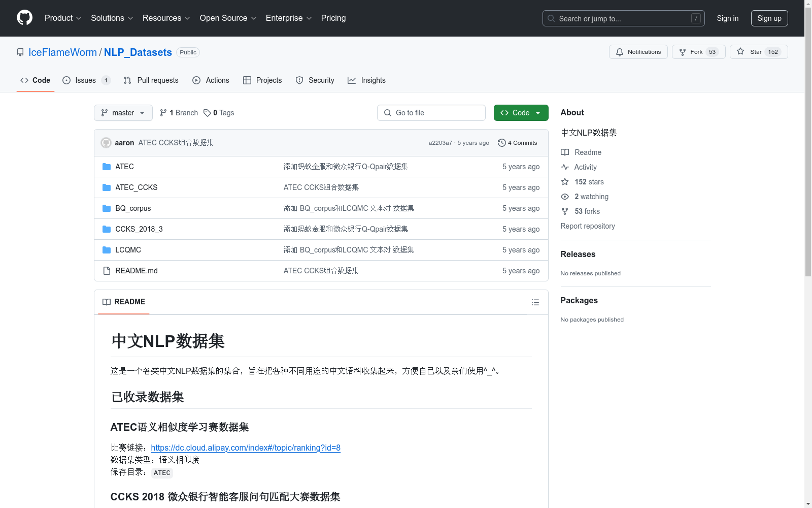Viewport: 812px width, 508px height.
Task: Click the 'No releases published' text
Action: coord(591,273)
